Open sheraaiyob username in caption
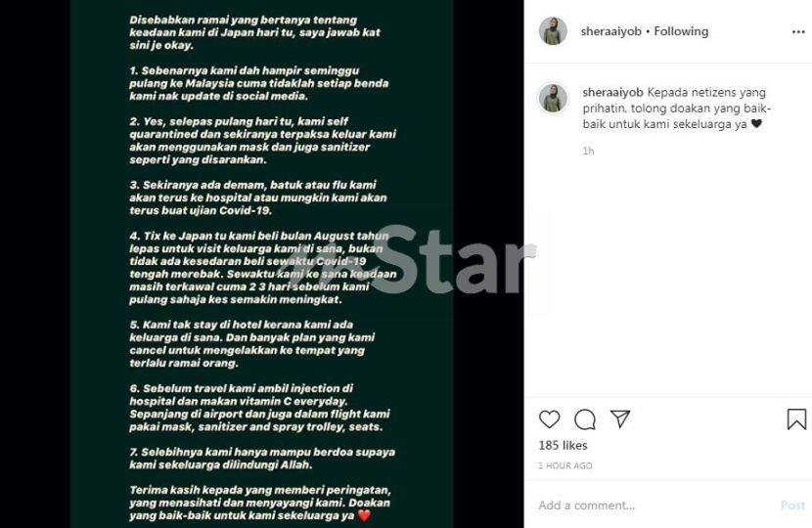 click(x=612, y=93)
